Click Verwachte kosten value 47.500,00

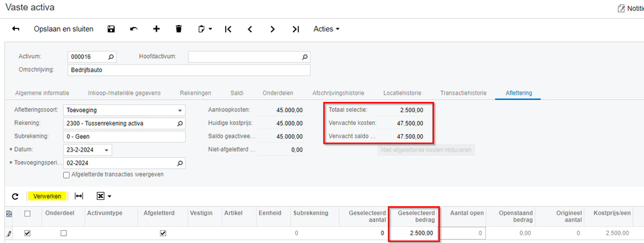coord(410,123)
